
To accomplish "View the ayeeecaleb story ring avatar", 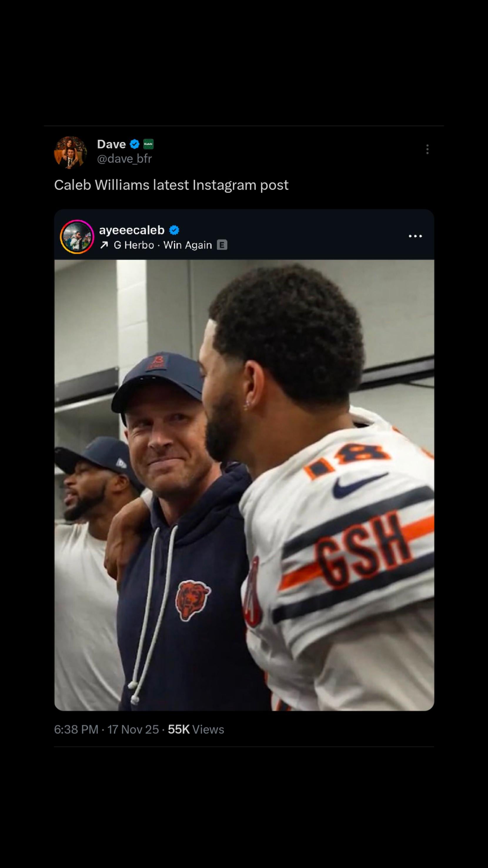I will [77, 236].
